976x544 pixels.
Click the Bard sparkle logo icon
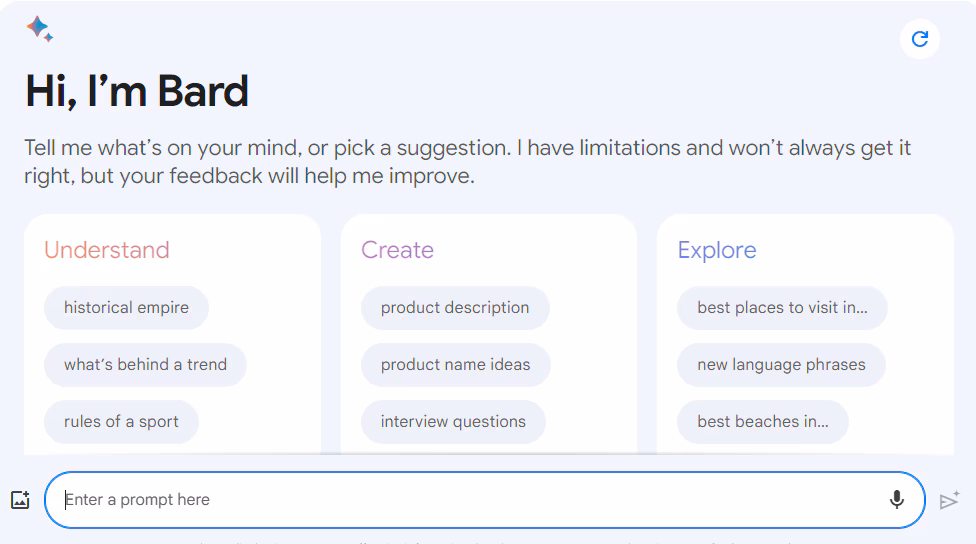39,29
